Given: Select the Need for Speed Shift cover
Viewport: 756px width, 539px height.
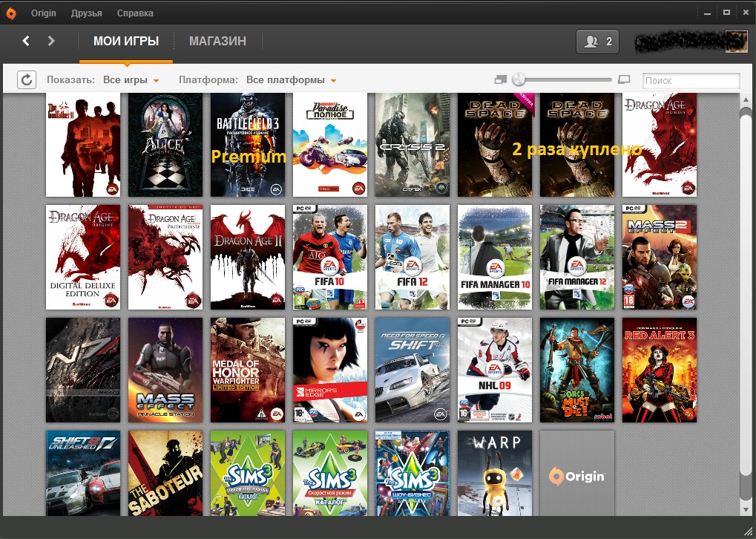Looking at the screenshot, I should (x=412, y=370).
